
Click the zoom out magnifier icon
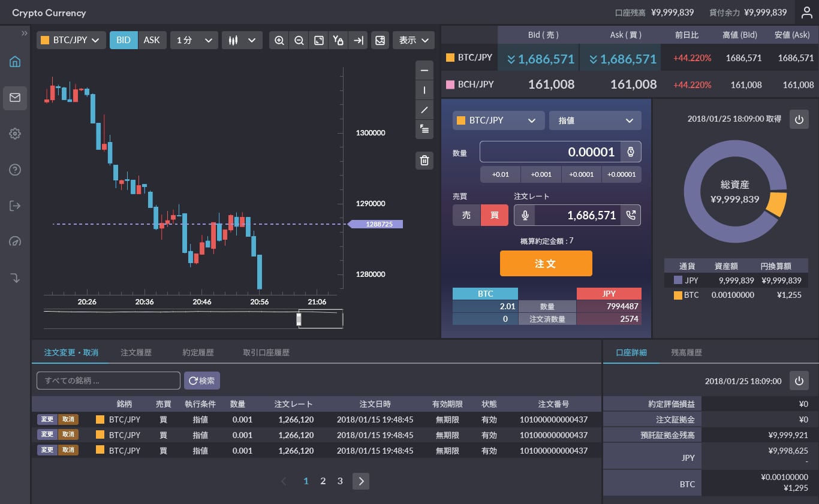[299, 40]
